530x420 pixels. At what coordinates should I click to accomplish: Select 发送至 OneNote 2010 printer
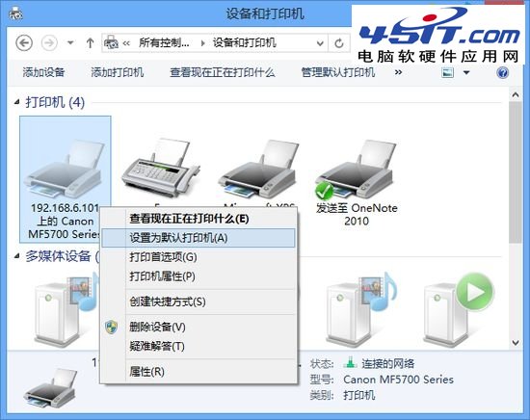coord(357,182)
